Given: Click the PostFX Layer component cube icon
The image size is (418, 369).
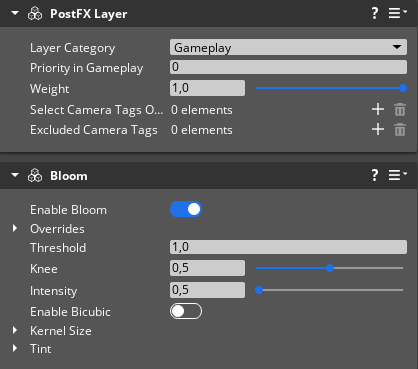Looking at the screenshot, I should [35, 14].
